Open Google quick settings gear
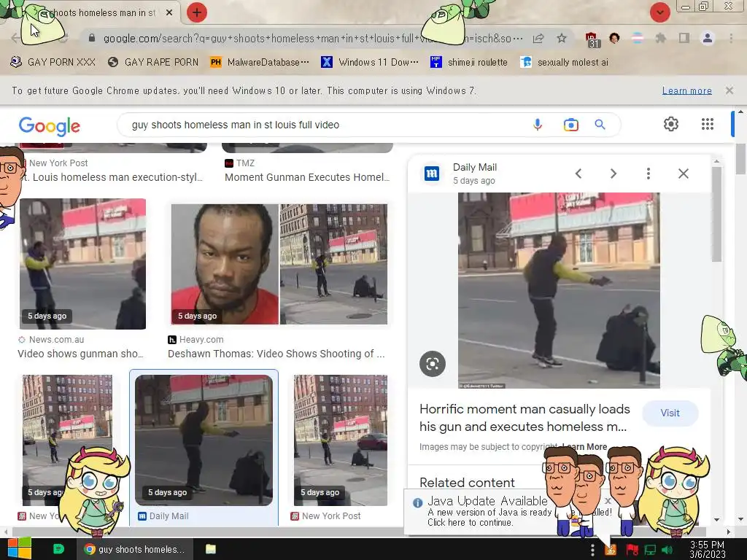Image resolution: width=747 pixels, height=560 pixels. pos(671,124)
